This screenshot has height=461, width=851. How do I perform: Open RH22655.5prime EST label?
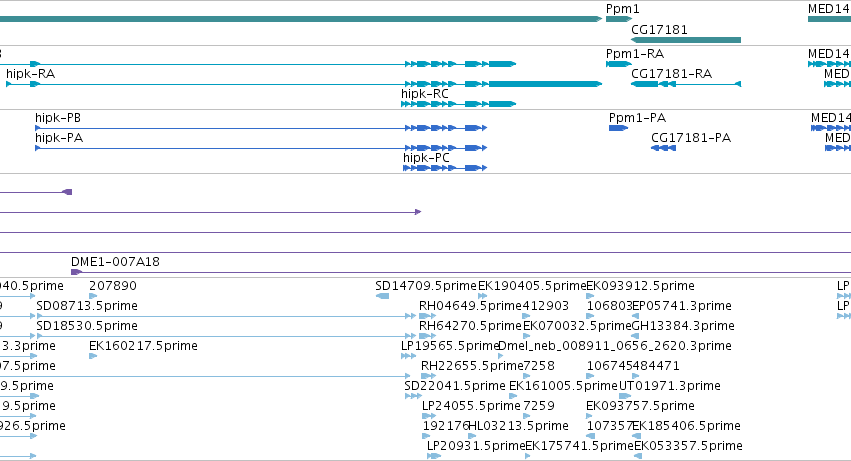472,366
